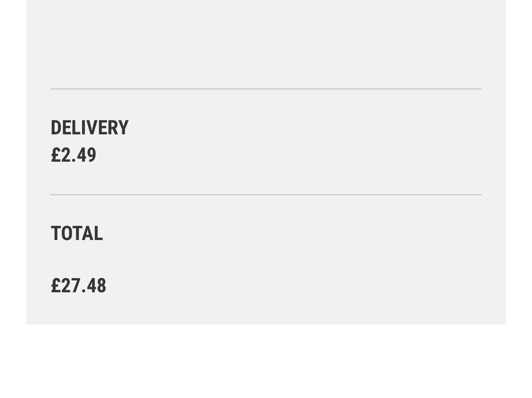Click the grey panel right of £2.49
The width and height of the screenshot is (532, 398).
coord(296,155)
